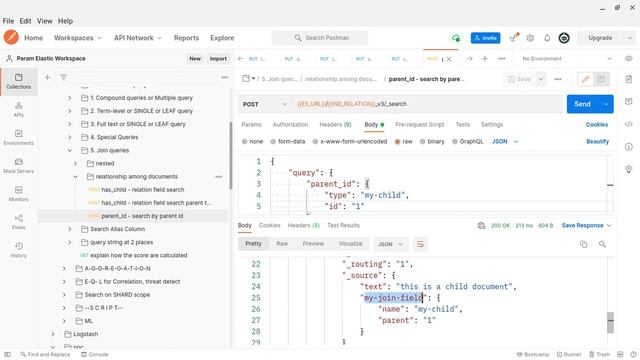Open the JSON body format dropdown
Image resolution: width=640 pixels, height=360 pixels.
[505, 142]
